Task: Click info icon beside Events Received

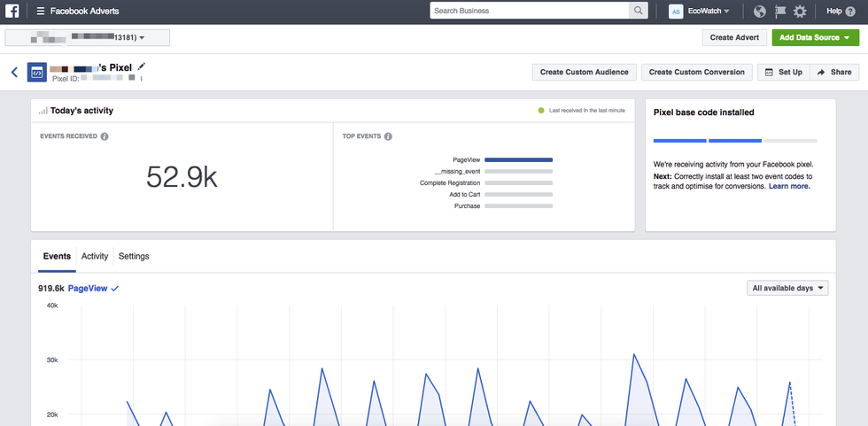Action: point(105,136)
